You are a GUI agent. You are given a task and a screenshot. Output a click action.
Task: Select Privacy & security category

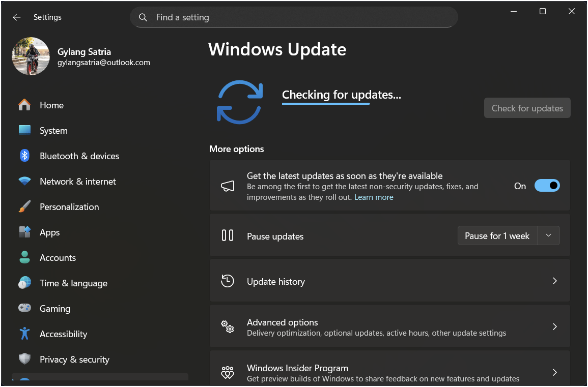[100, 359]
